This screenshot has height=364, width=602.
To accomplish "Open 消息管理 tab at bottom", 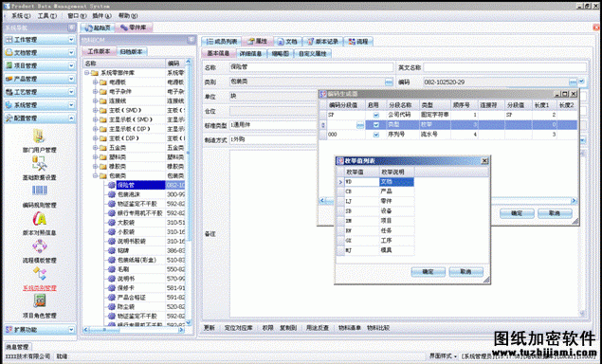I will tap(17, 347).
